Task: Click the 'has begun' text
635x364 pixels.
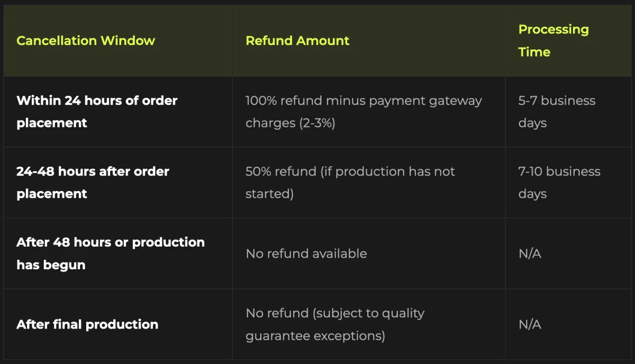Action: pos(51,265)
